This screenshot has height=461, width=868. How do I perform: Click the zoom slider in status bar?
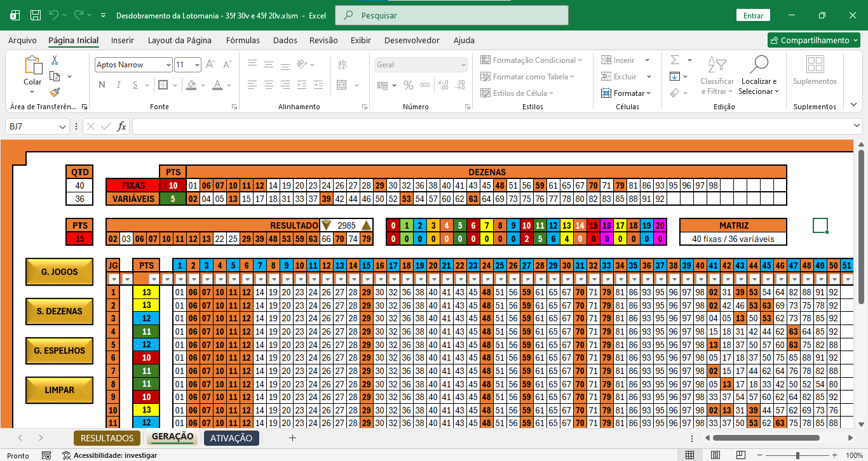(798, 455)
